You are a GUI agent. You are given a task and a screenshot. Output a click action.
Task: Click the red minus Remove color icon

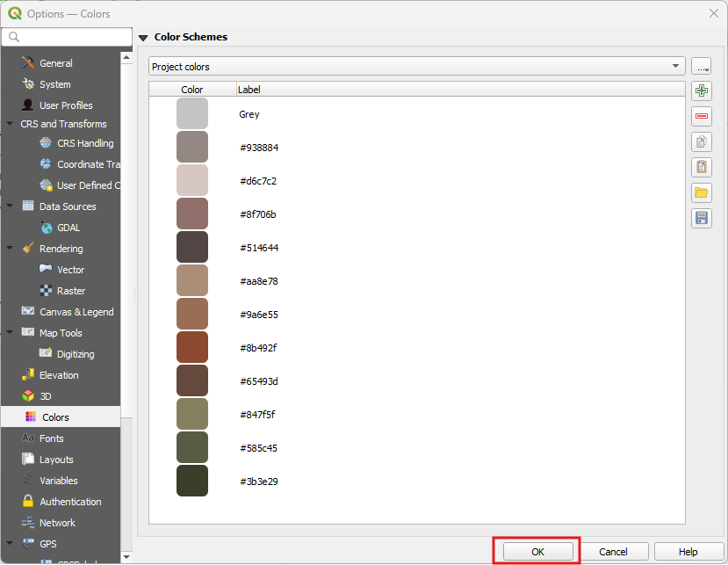(x=701, y=116)
